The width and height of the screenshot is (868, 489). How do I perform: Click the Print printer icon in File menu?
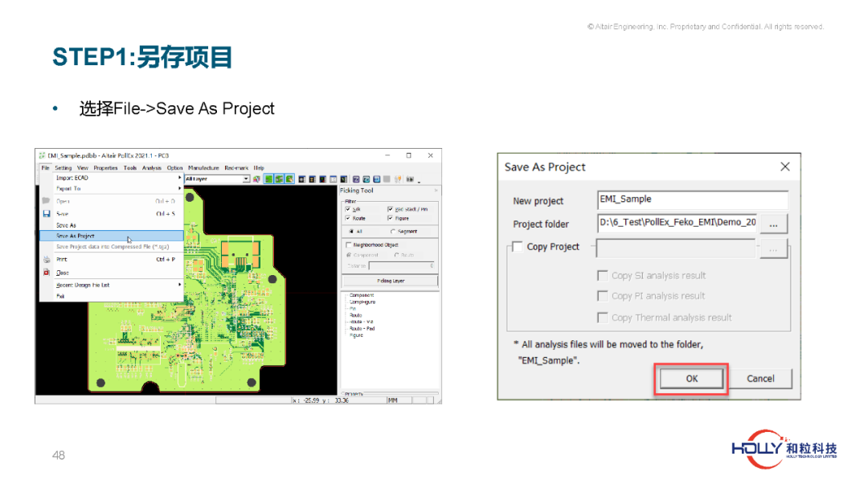(x=46, y=260)
